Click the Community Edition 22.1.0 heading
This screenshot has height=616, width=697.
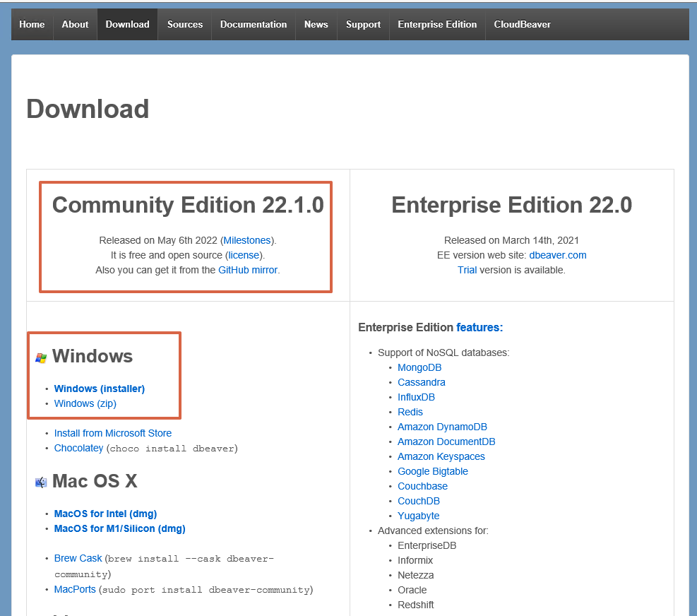[x=188, y=205]
